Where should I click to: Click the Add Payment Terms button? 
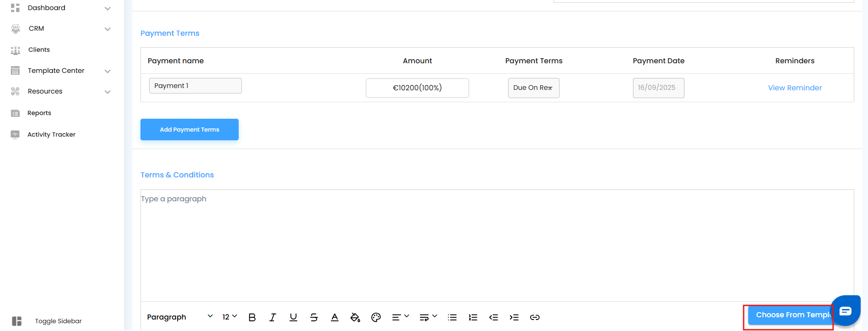189,130
